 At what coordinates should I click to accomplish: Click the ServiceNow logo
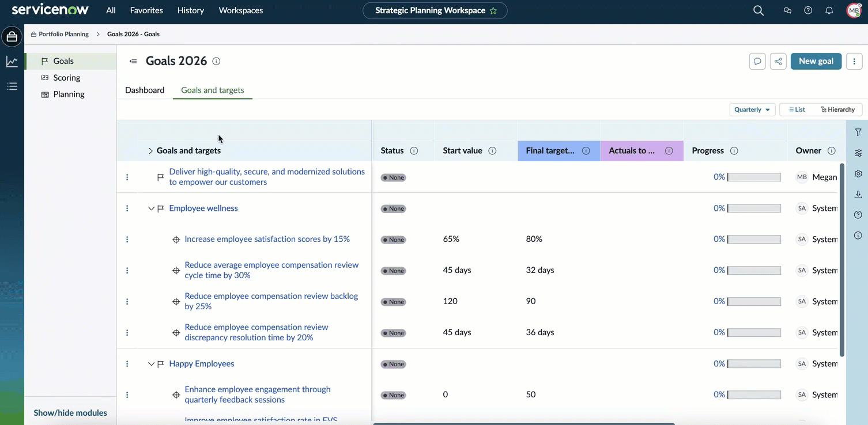(x=50, y=10)
